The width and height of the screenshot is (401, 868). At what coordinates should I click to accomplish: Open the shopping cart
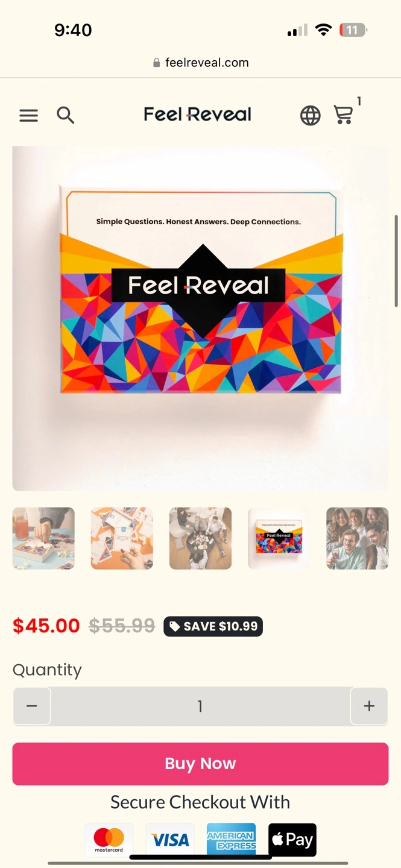click(x=344, y=115)
